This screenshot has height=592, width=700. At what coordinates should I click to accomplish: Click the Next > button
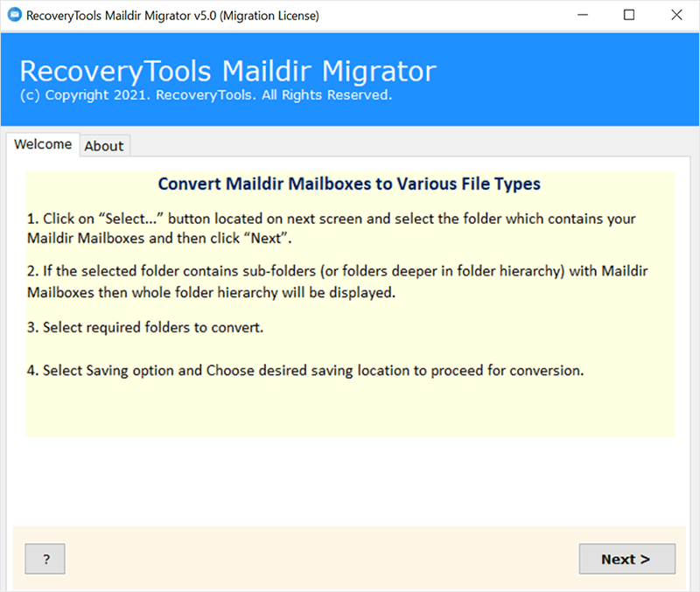[x=625, y=559]
